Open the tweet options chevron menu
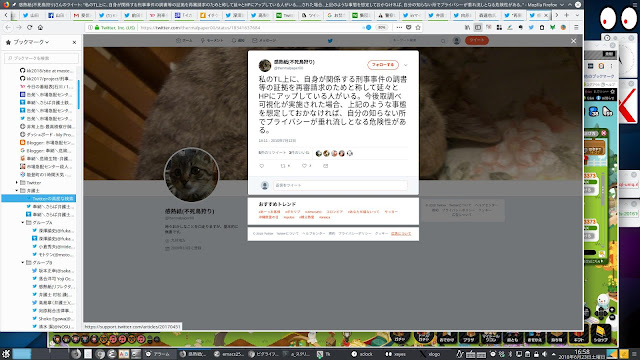The width and height of the screenshot is (640, 360). 406,65
